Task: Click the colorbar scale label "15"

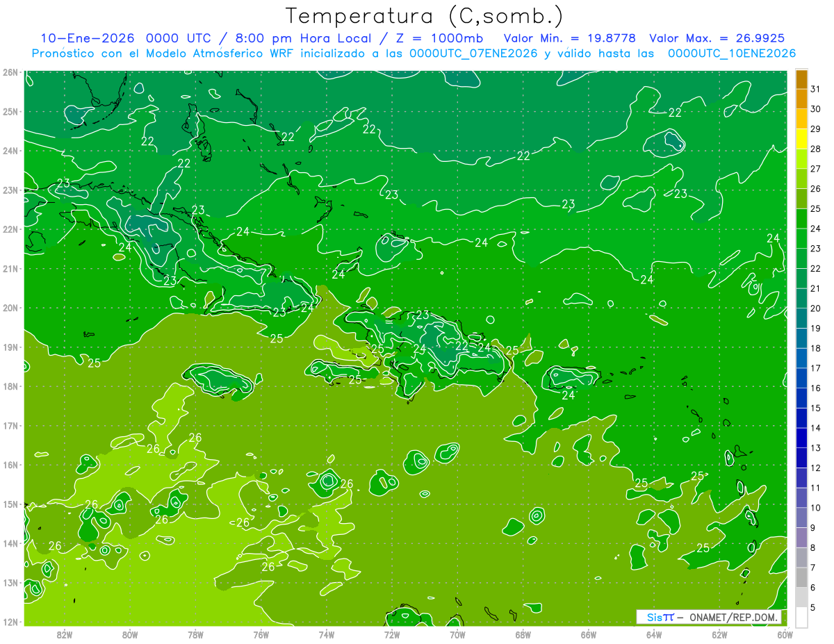Action: pos(816,408)
